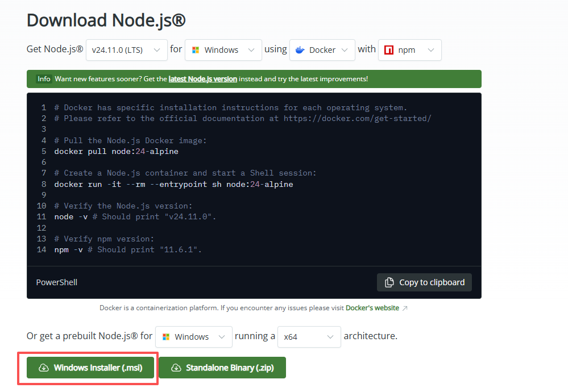Click 'docker pull node:24-alpine' code line
The height and width of the screenshot is (392, 568).
117,151
